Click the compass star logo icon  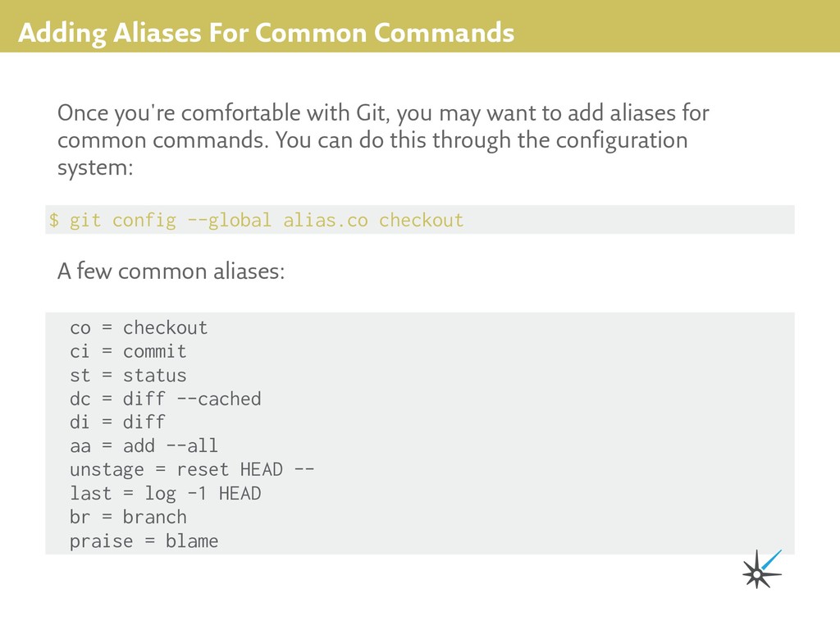point(760,571)
